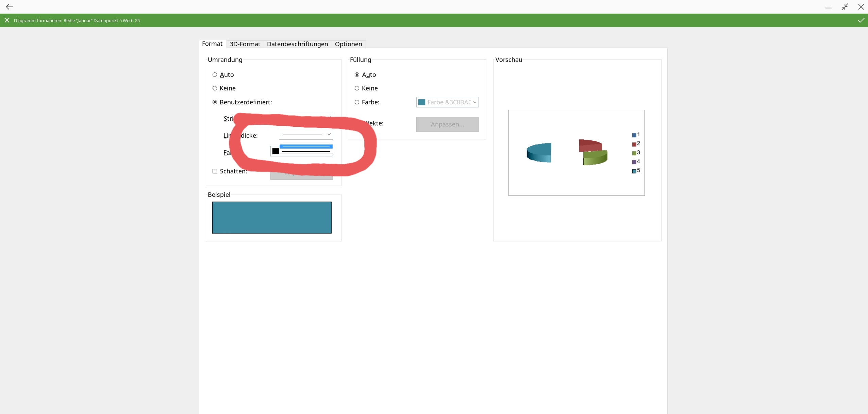Open the Optionen tab
This screenshot has height=414, width=868.
click(348, 44)
